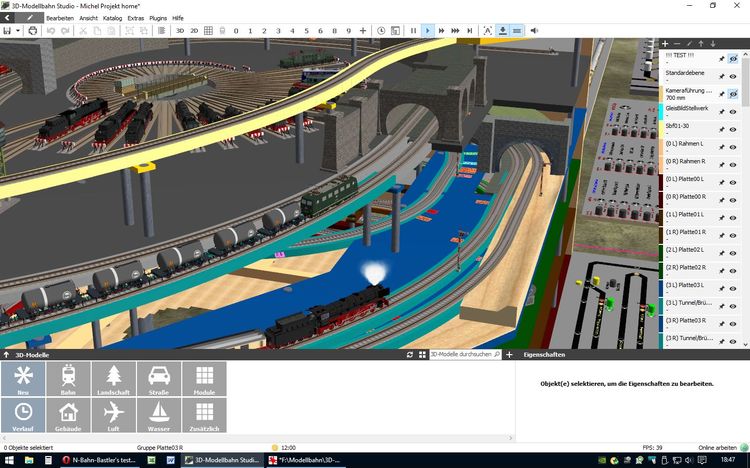Expand the save button dropdown arrow

(17, 31)
